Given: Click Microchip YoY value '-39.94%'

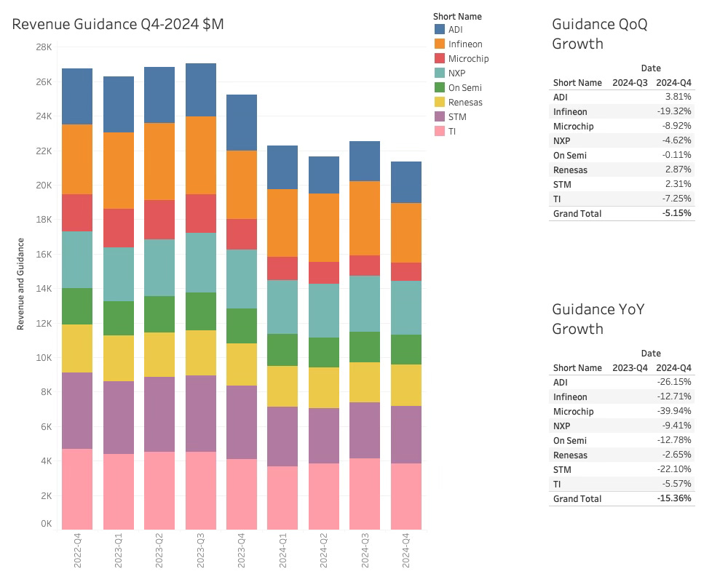Looking at the screenshot, I should click(674, 411).
